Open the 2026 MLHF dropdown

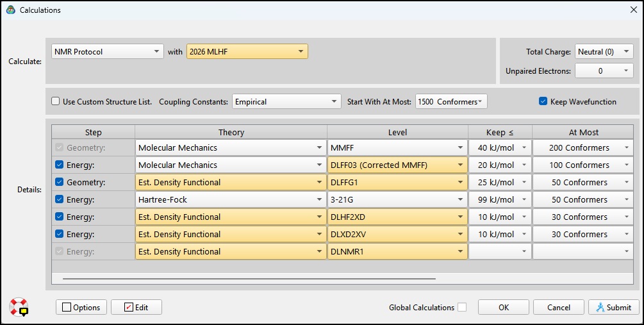pyautogui.click(x=247, y=51)
